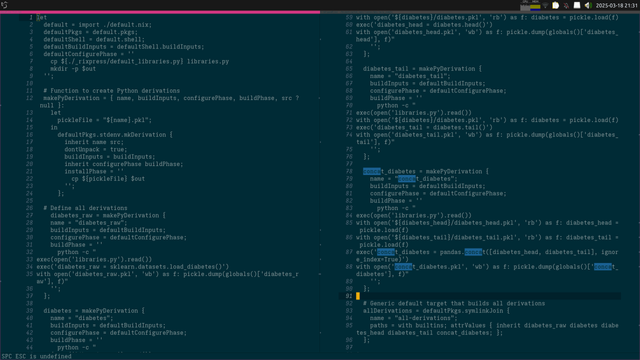Viewport: 640px width, 360px height.
Task: Click 'diabetes = makePyDerivation {' on line 39
Action: click(x=94, y=311)
